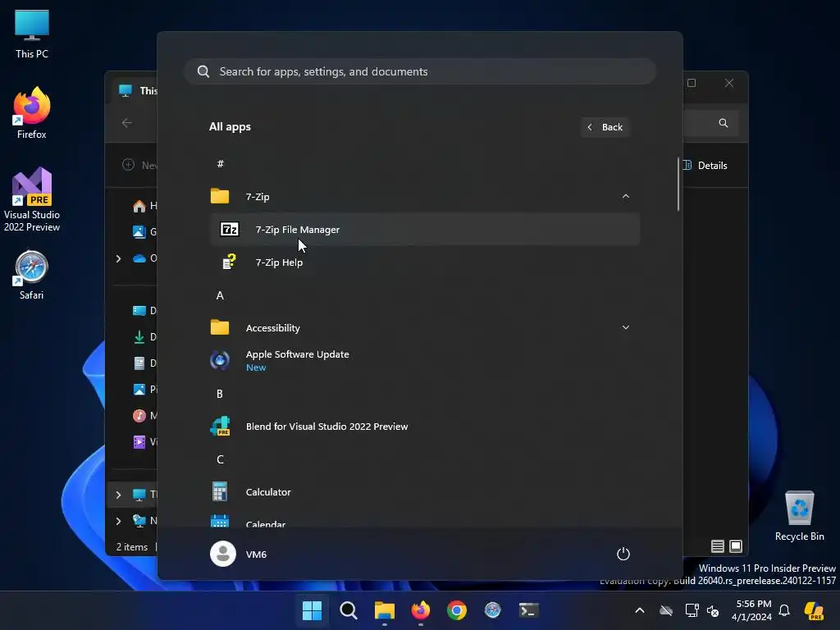Open Terminal from the taskbar
Screen dimensions: 840x630
(529, 610)
